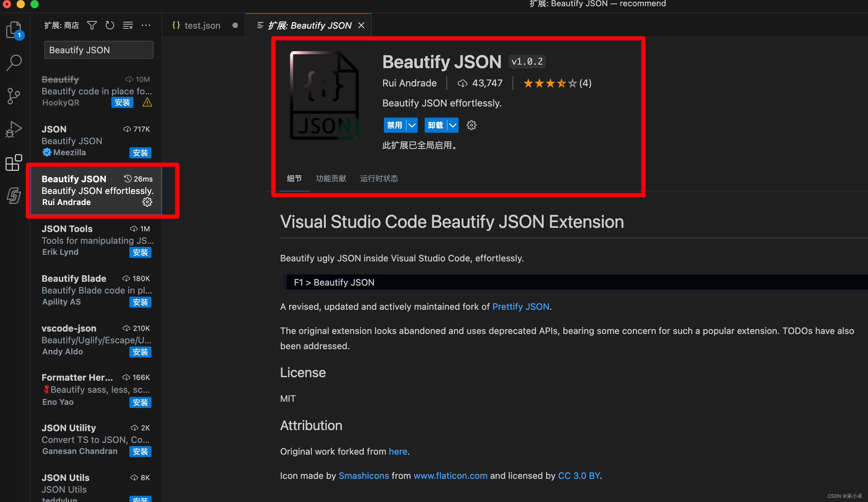Viewport: 868px width, 502px height.
Task: Open manage gear next to 卸载 button
Action: pos(471,125)
